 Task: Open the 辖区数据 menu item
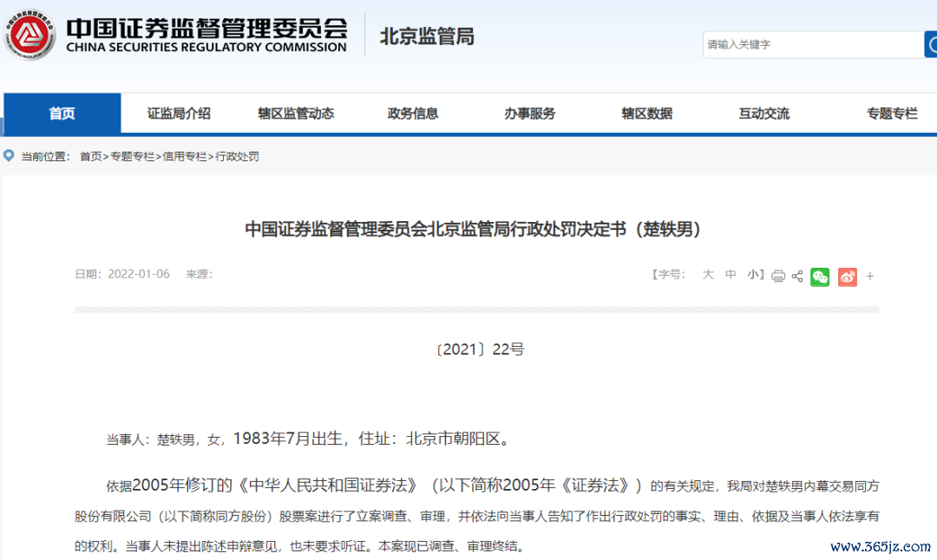(x=647, y=114)
